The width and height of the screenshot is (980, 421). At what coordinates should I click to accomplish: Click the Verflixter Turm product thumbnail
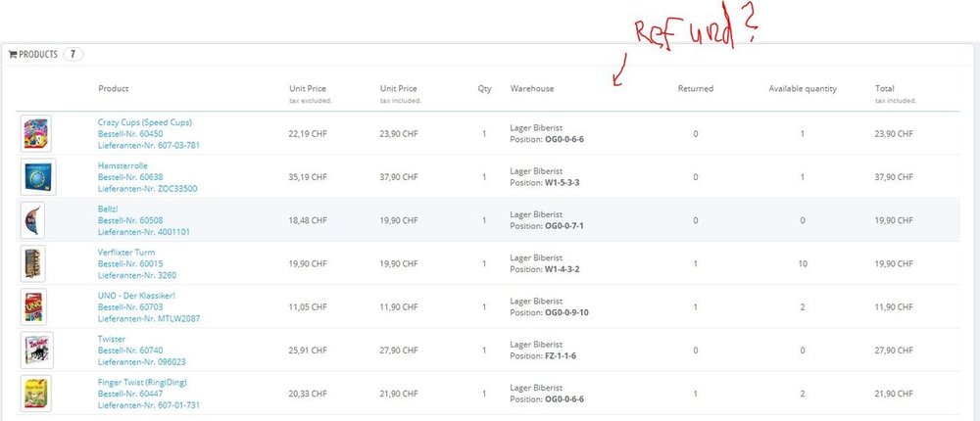[36, 263]
